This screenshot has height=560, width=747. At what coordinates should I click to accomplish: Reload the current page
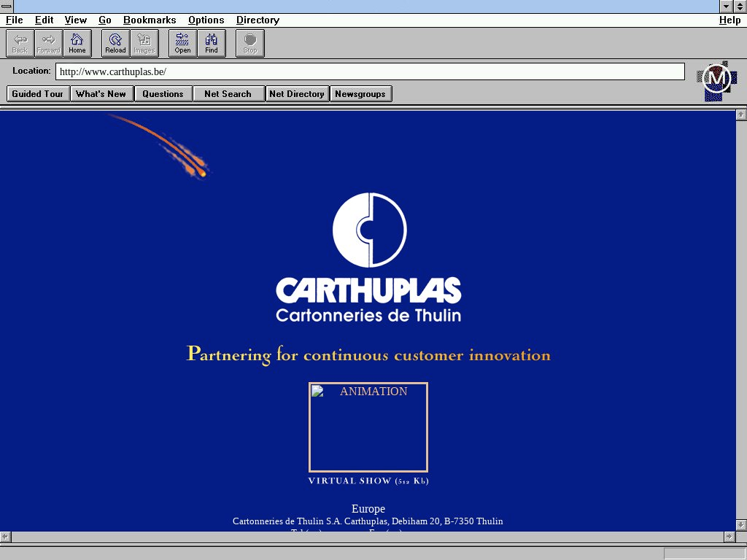click(x=115, y=43)
